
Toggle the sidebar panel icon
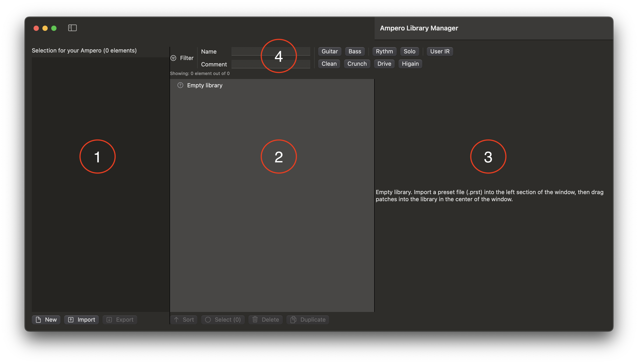click(x=73, y=28)
